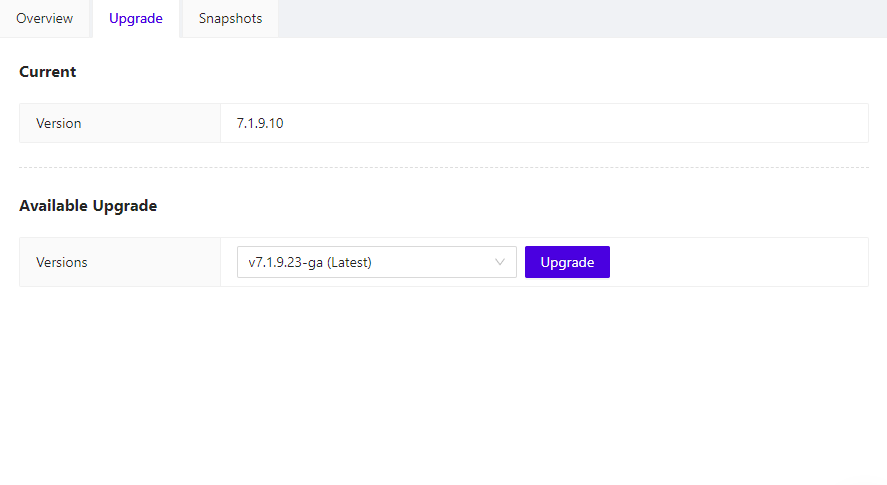The width and height of the screenshot is (887, 485).
Task: Click empty cell area right of 7.1.9.10
Action: tap(574, 123)
